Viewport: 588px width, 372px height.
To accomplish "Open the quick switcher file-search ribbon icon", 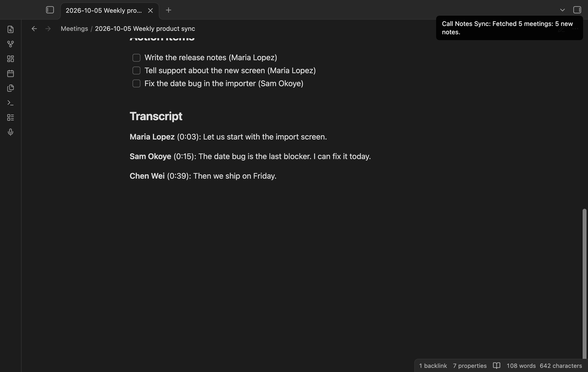I will pyautogui.click(x=11, y=29).
